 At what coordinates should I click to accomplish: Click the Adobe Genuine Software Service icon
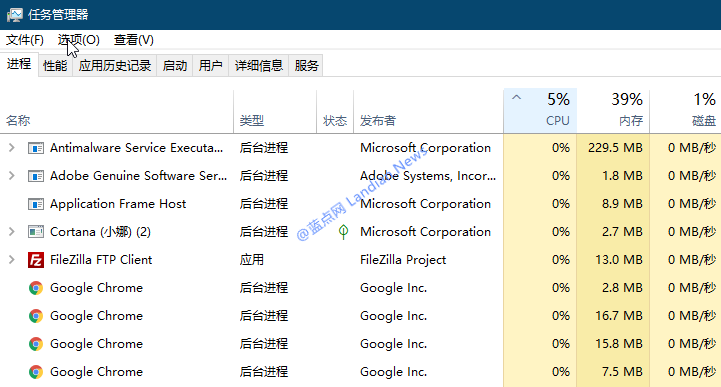click(x=36, y=176)
